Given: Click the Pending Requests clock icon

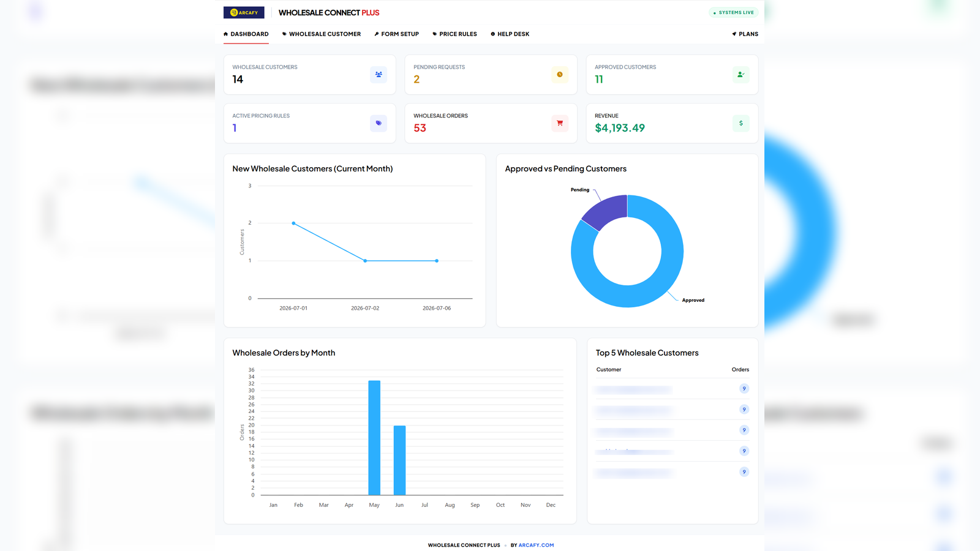Looking at the screenshot, I should coord(560,75).
